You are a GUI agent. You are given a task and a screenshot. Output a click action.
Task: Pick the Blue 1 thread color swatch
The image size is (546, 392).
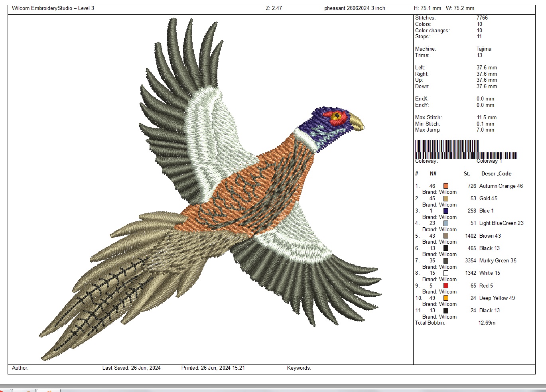(445, 211)
